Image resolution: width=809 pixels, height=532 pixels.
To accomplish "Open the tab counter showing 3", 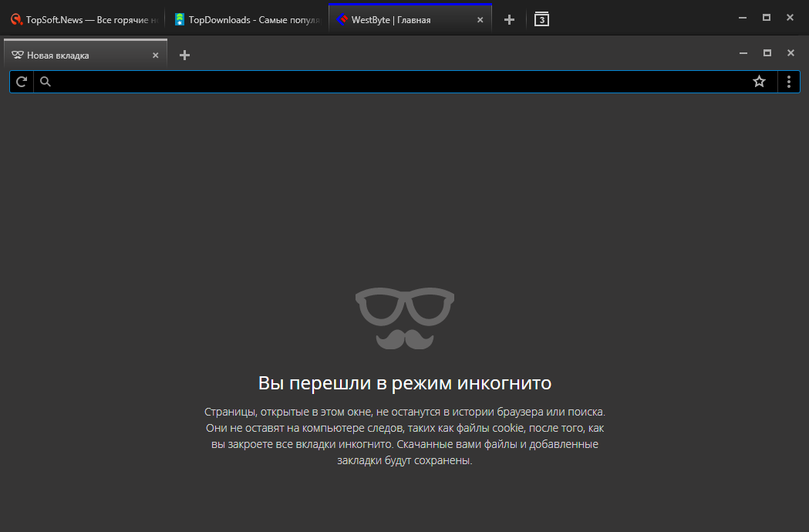I will click(x=541, y=19).
